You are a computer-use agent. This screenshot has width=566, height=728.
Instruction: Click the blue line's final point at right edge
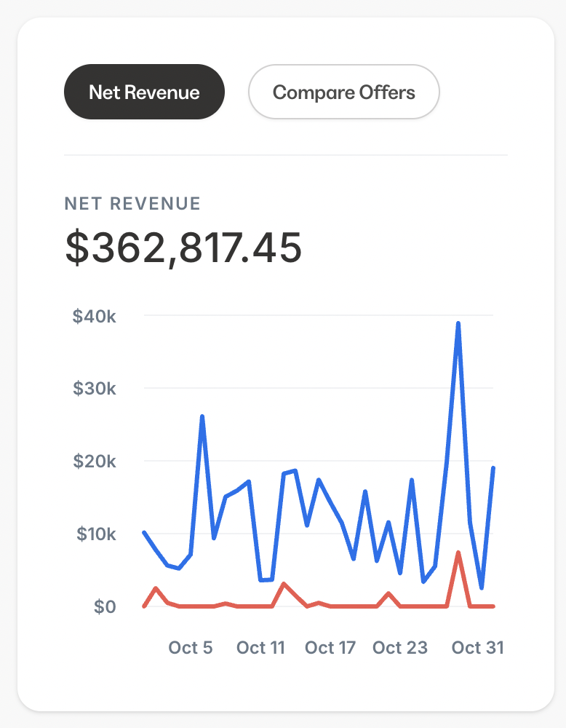493,468
